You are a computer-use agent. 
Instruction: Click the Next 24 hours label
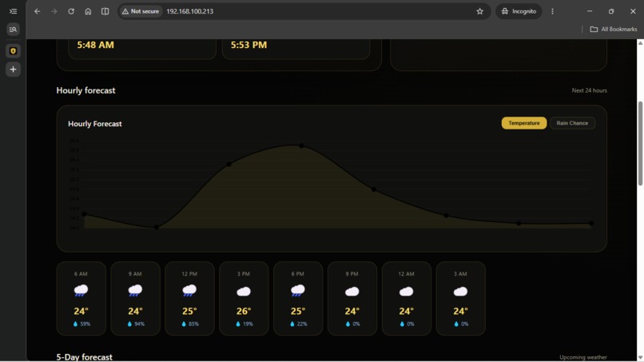coord(589,90)
